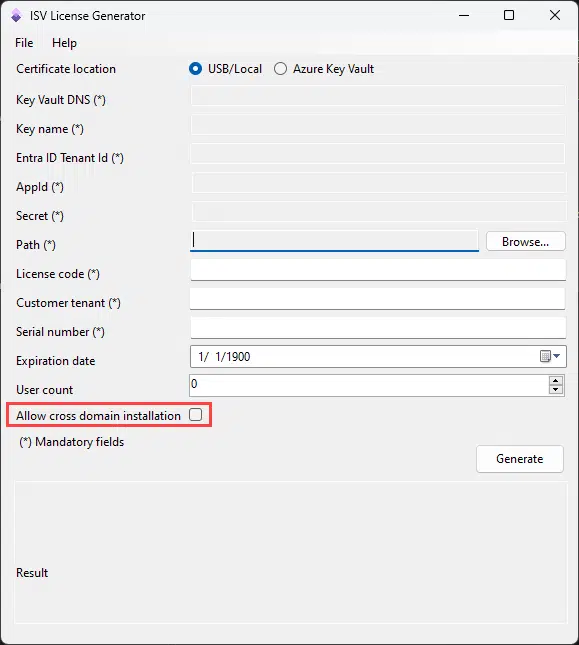
Task: Click the 'Expiration date' label
Action: (56, 361)
